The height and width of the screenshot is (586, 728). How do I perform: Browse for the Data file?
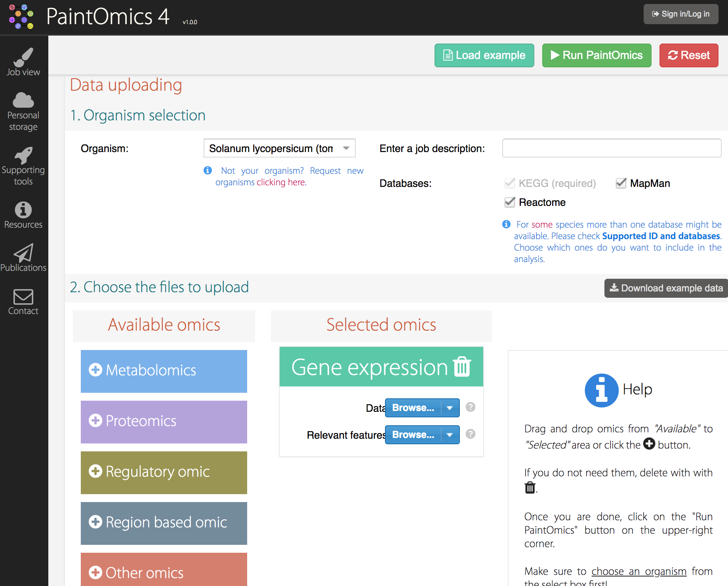413,408
